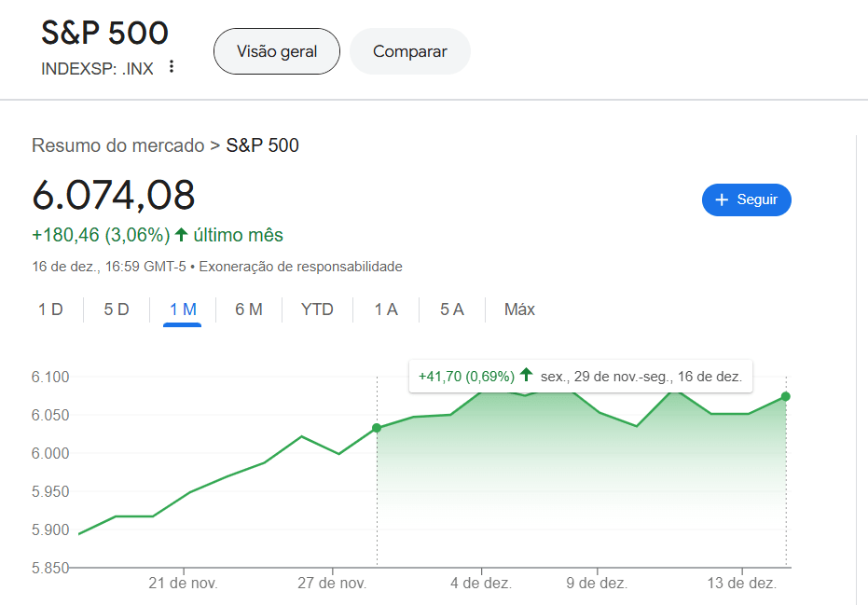Image resolution: width=868 pixels, height=605 pixels.
Task: Click the chart point at 29 de nov.
Action: (377, 428)
